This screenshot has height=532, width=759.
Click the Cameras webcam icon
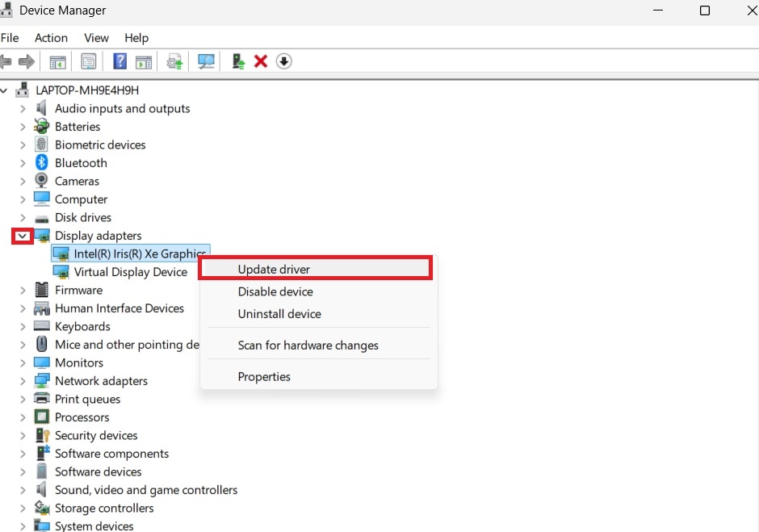pyautogui.click(x=42, y=181)
